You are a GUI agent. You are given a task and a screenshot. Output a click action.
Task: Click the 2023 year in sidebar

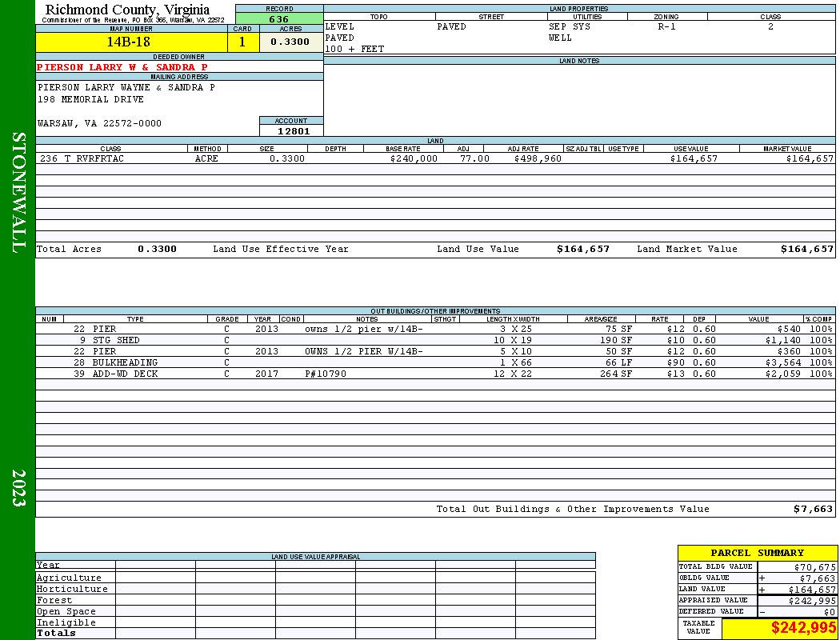point(18,488)
